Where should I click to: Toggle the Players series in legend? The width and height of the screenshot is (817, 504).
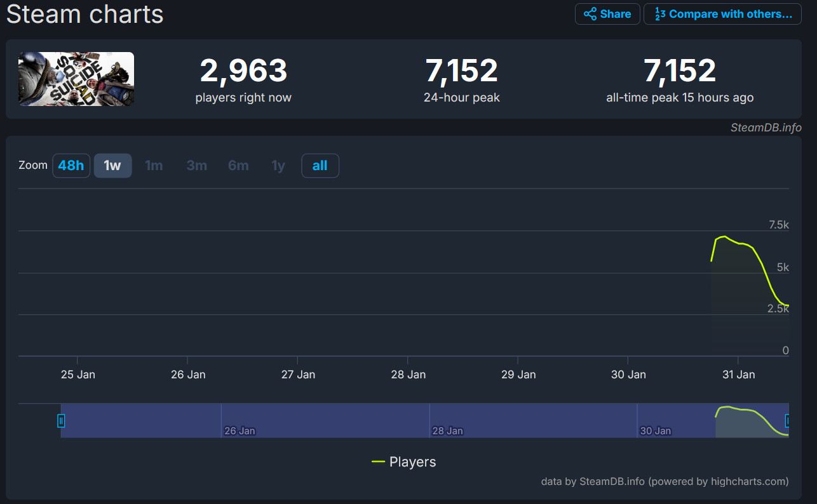404,461
